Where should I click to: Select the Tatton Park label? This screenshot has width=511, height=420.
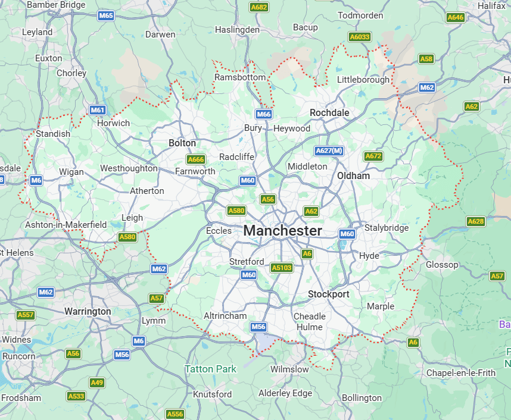(210, 369)
